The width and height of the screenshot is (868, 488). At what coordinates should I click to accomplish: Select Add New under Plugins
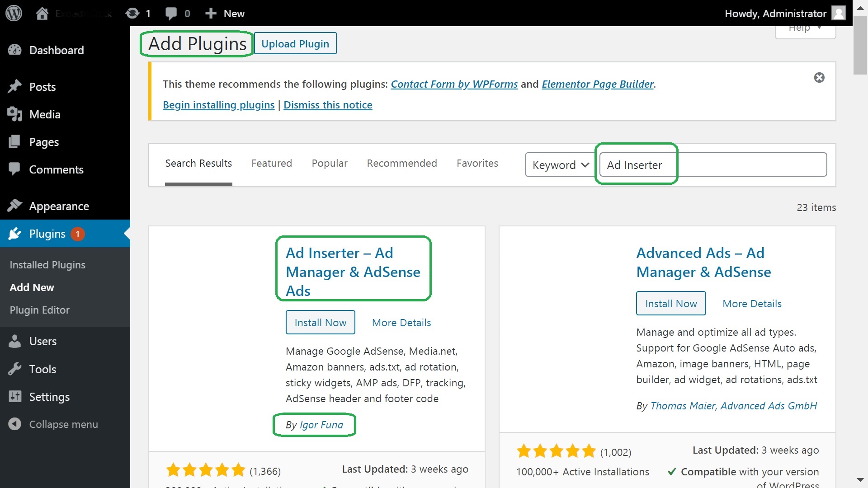click(32, 287)
